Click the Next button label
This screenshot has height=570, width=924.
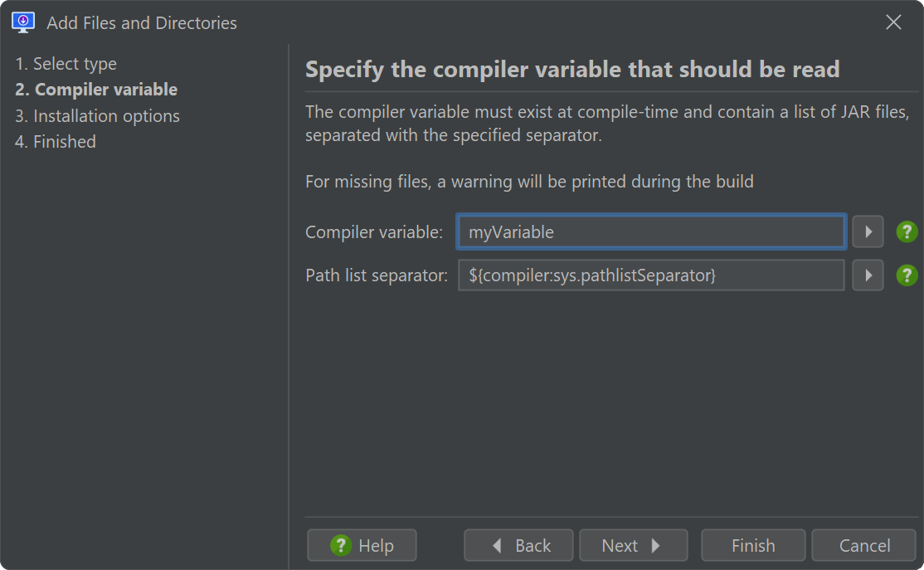click(620, 545)
